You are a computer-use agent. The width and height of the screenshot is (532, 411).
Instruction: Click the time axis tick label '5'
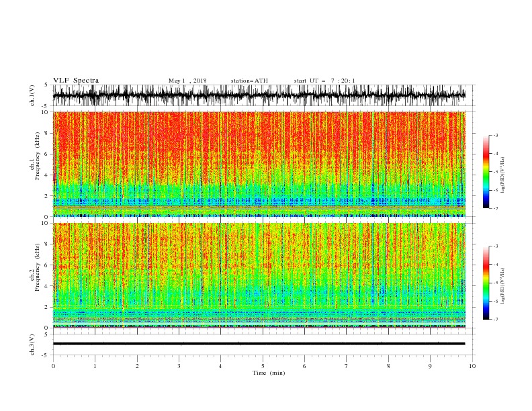pyautogui.click(x=263, y=366)
